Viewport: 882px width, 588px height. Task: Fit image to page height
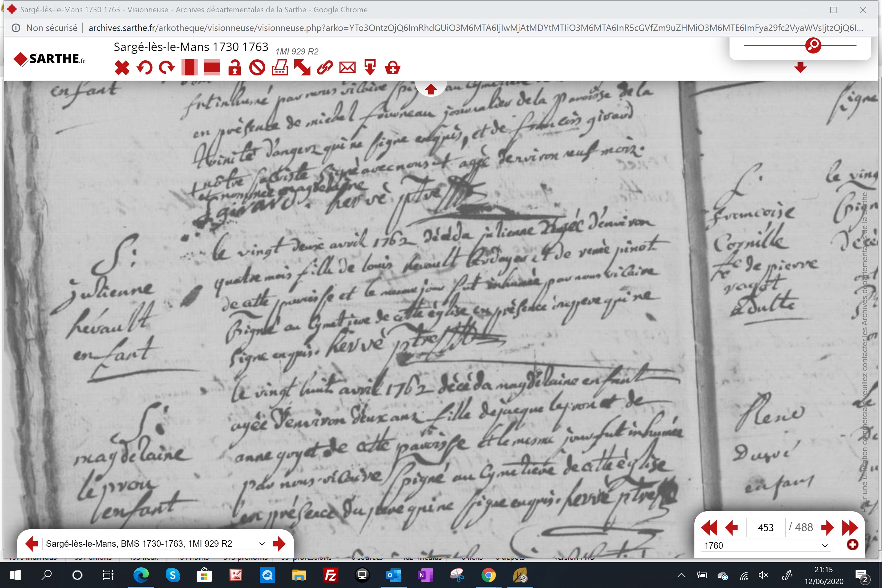coord(189,68)
